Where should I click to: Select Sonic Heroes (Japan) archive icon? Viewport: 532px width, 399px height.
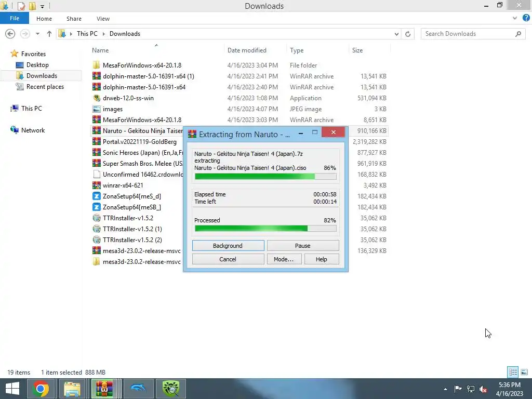(x=96, y=152)
